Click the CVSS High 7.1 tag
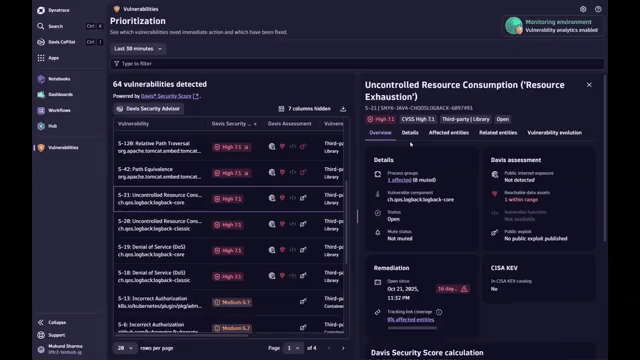This screenshot has width=640, height=360. (418, 119)
